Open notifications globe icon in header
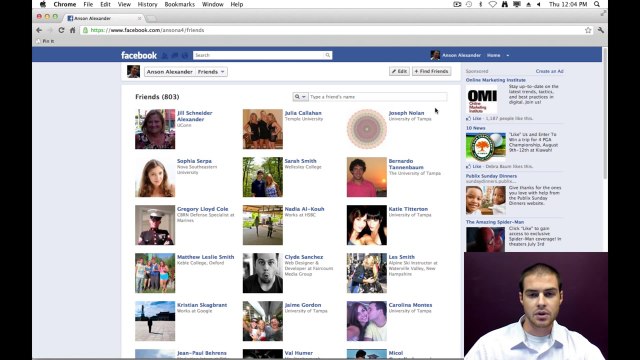 185,55
